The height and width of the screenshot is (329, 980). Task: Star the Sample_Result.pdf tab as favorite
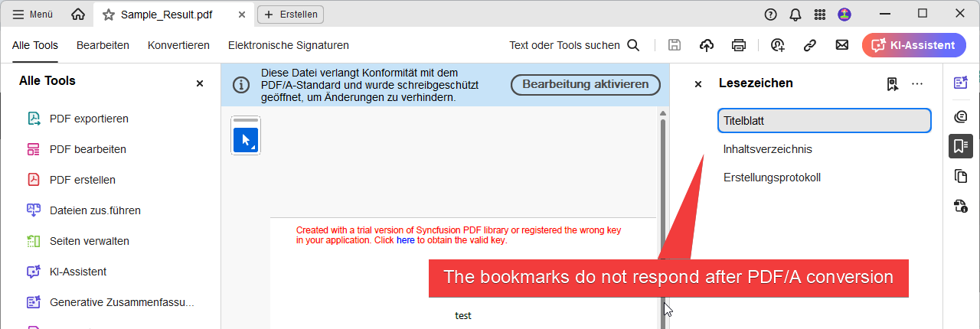click(109, 15)
